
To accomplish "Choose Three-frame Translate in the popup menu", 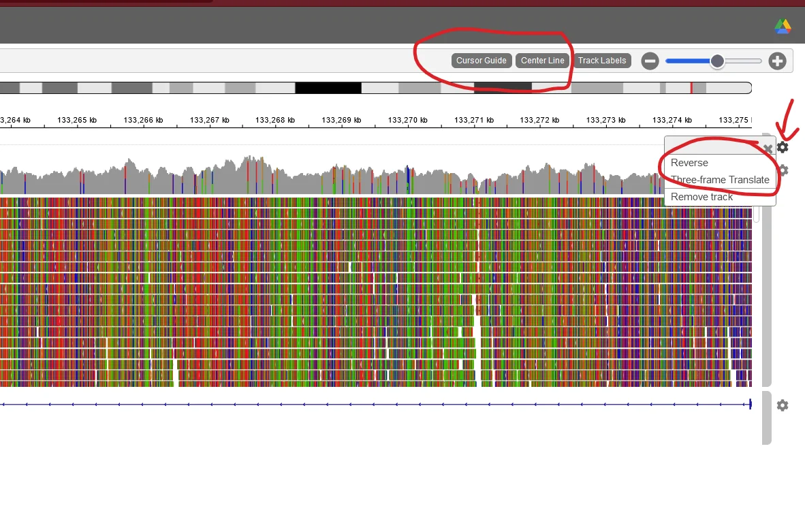I will pyautogui.click(x=720, y=180).
